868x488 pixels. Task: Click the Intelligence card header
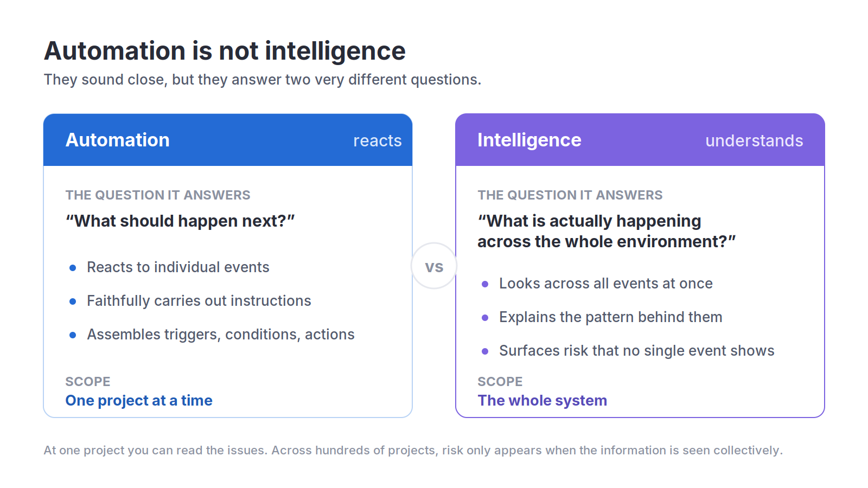pyautogui.click(x=640, y=140)
